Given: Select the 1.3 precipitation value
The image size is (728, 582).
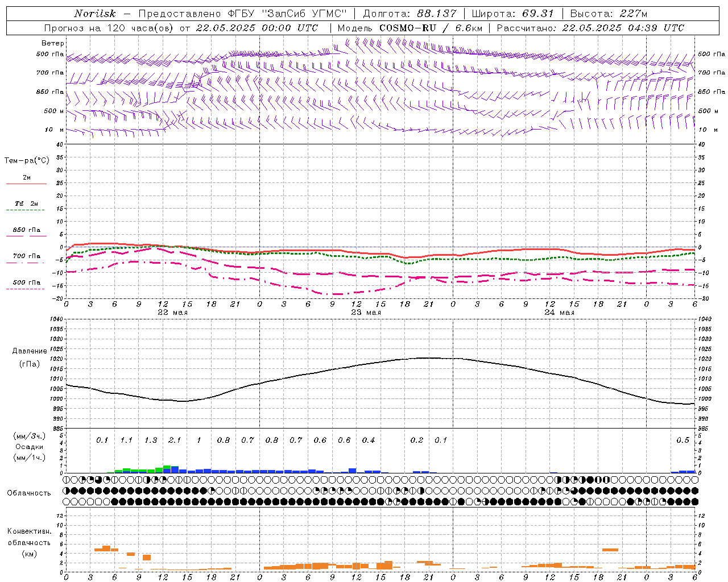Looking at the screenshot, I should point(151,440).
